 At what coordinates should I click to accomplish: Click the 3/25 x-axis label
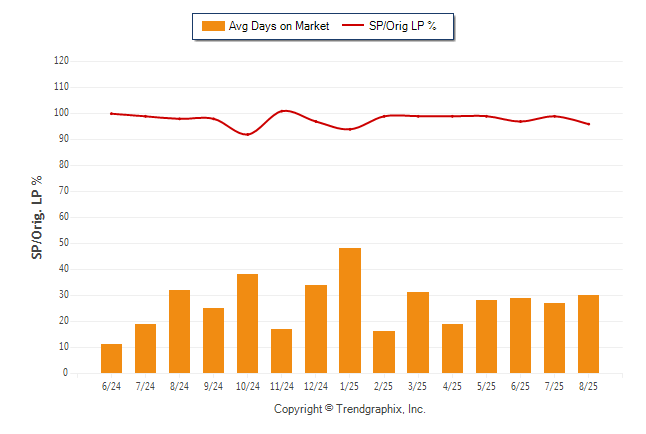(x=417, y=386)
